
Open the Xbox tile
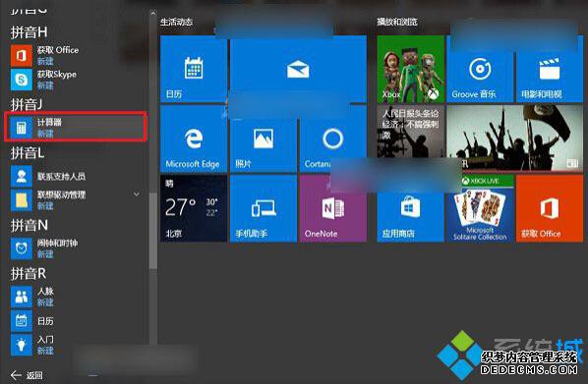411,69
